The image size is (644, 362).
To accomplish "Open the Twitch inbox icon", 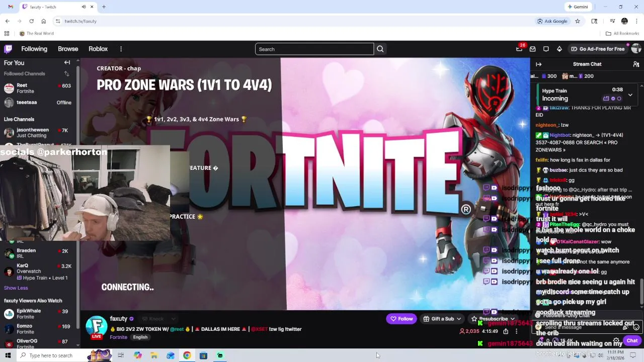I will click(x=533, y=49).
